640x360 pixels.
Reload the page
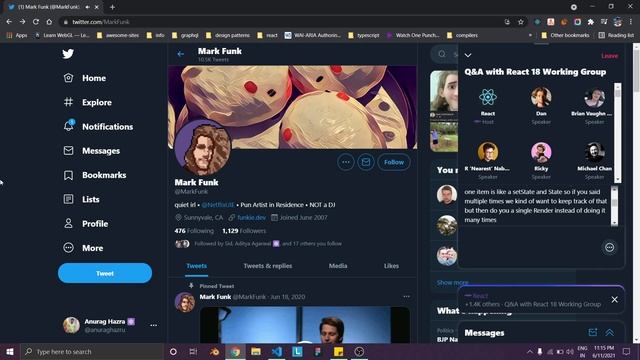36,22
